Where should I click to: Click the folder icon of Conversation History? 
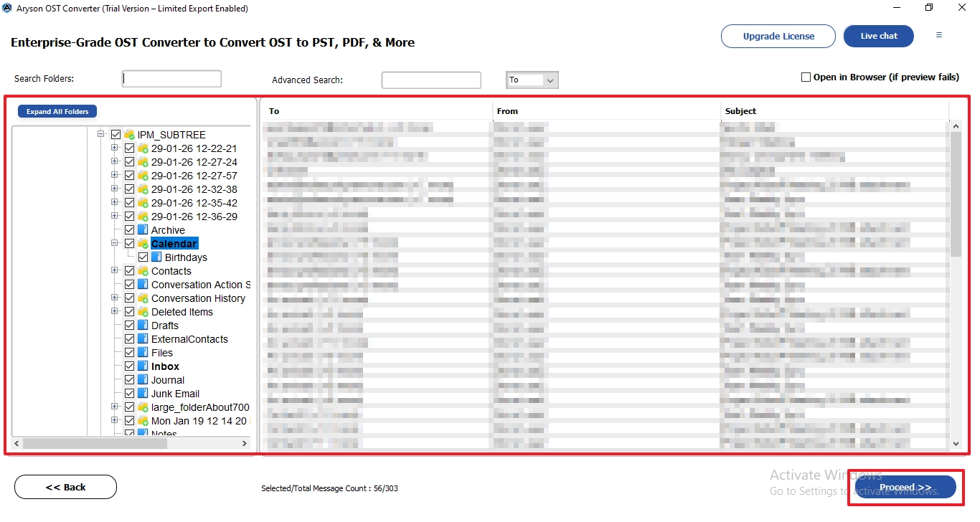[x=143, y=298]
